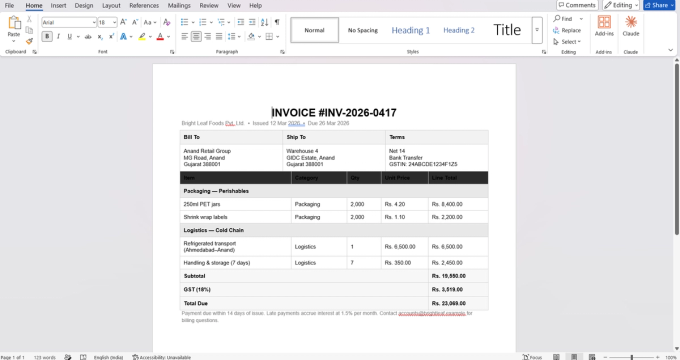680x360 pixels.
Task: Click the Cut scissors icon
Action: pos(29,19)
